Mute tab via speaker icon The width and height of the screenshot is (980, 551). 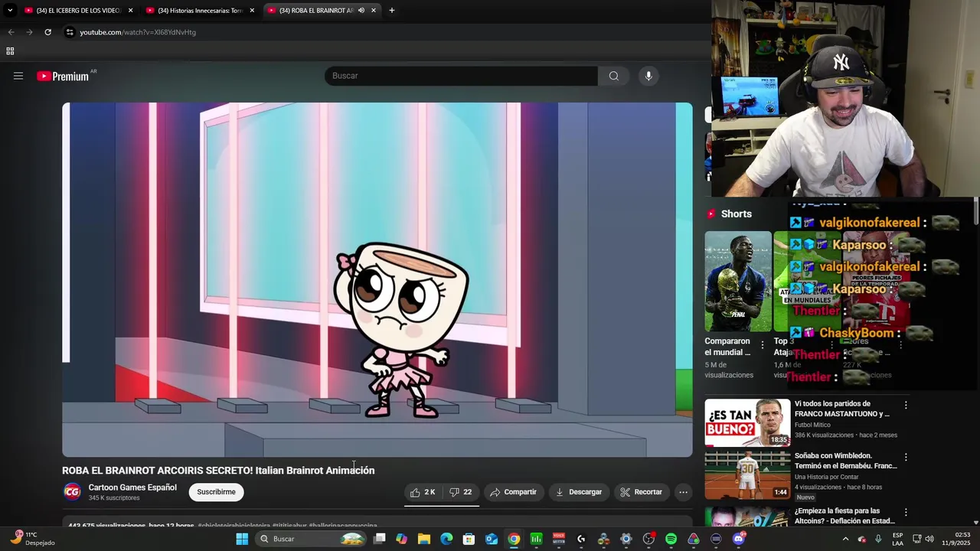point(361,11)
